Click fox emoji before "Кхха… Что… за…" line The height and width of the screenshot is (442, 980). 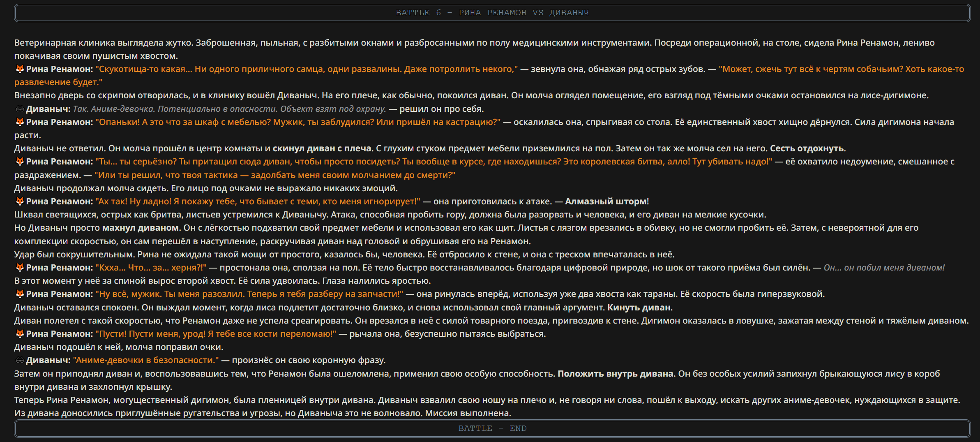point(19,268)
